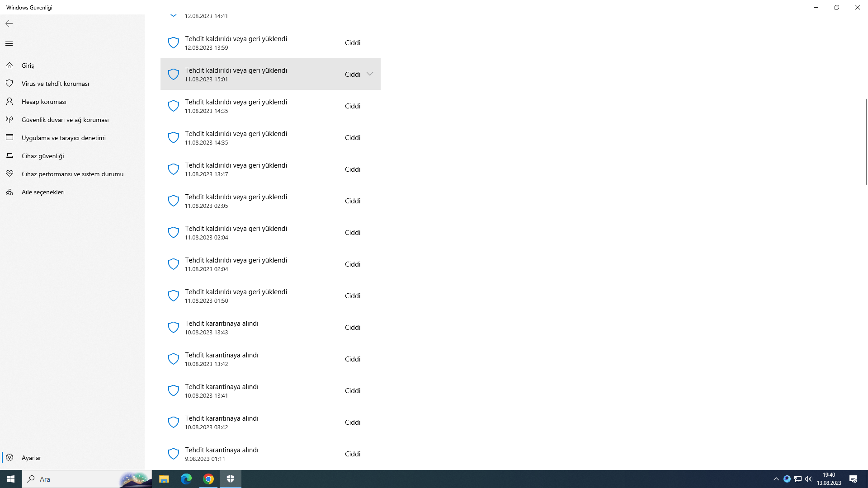The width and height of the screenshot is (868, 488).
Task: Expand quarantined threat 10.08.2023 03:42
Action: 270,422
